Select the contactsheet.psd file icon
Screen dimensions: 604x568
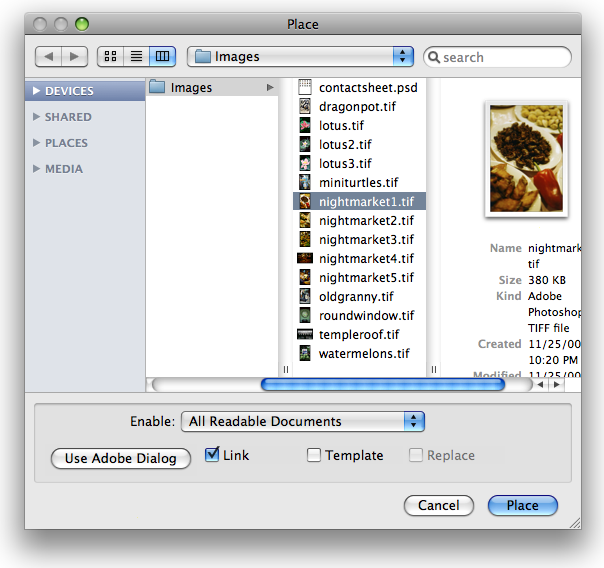[306, 88]
